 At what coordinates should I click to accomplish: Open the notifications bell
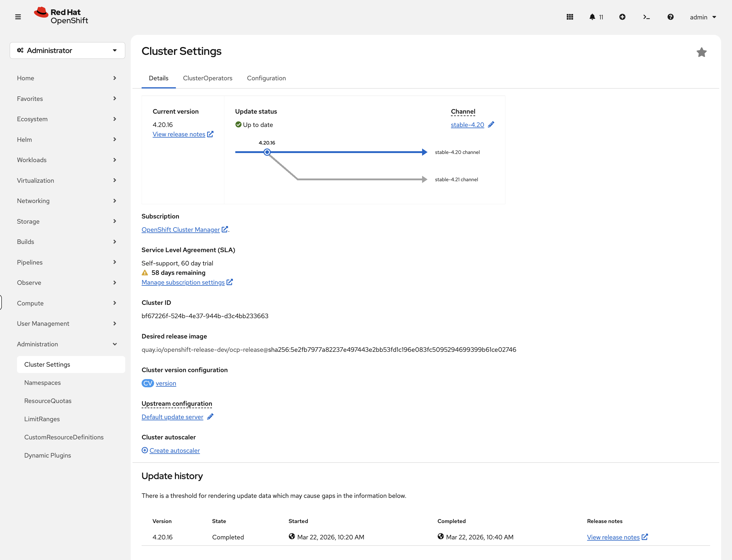pos(593,17)
